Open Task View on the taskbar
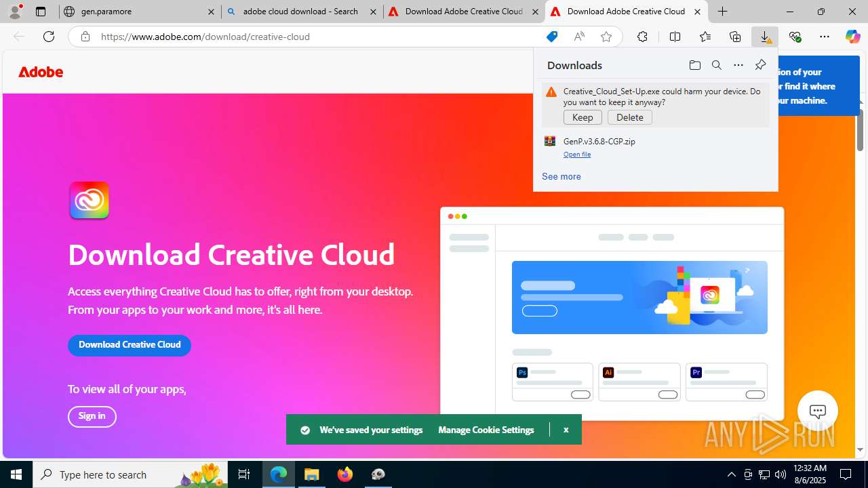 pyautogui.click(x=244, y=474)
